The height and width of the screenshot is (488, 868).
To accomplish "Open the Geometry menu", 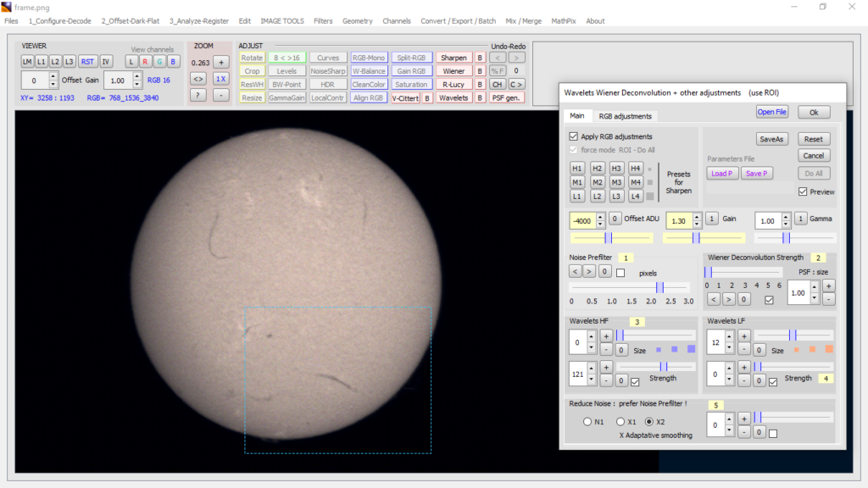I will click(358, 21).
